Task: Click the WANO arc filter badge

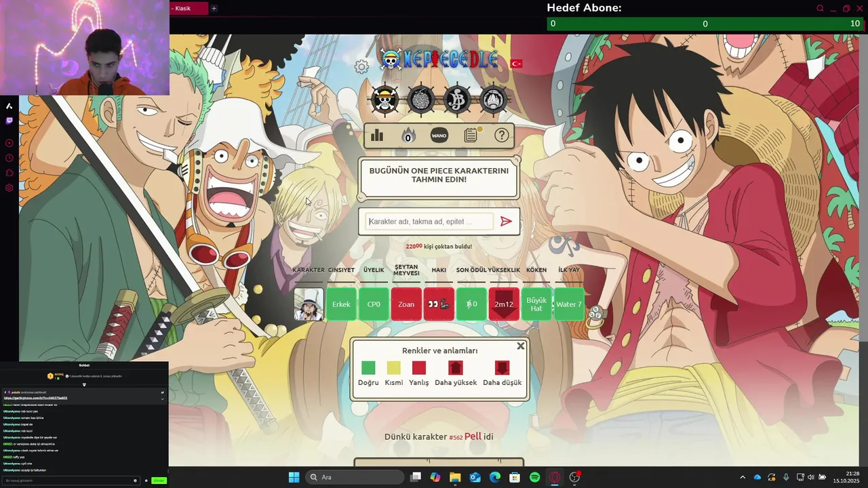Action: click(439, 136)
